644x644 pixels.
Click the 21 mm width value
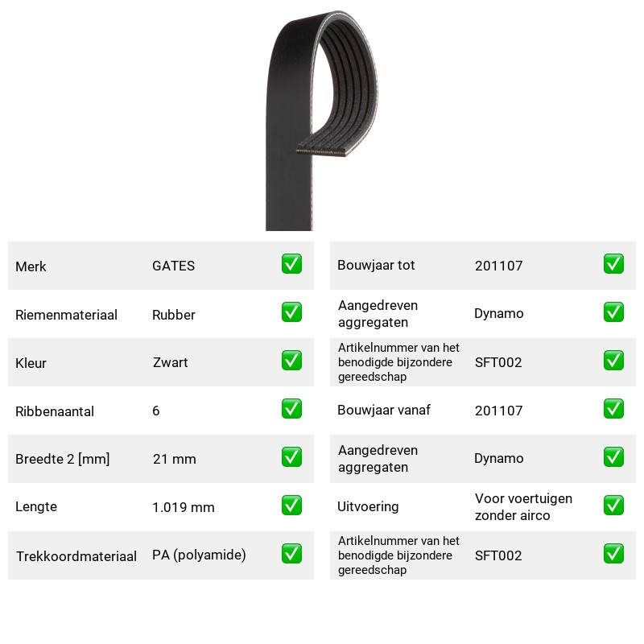[x=174, y=459]
